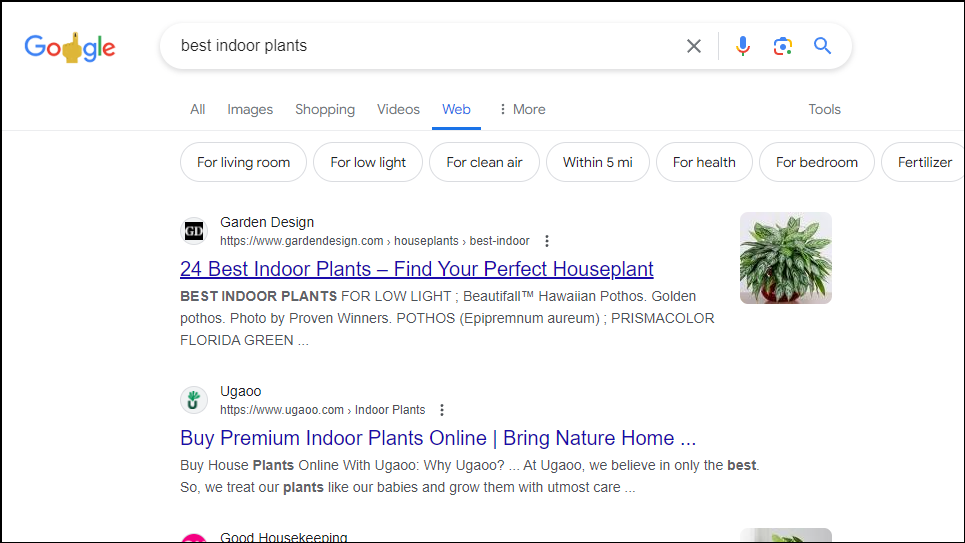Expand the More search options menu

pyautogui.click(x=522, y=110)
